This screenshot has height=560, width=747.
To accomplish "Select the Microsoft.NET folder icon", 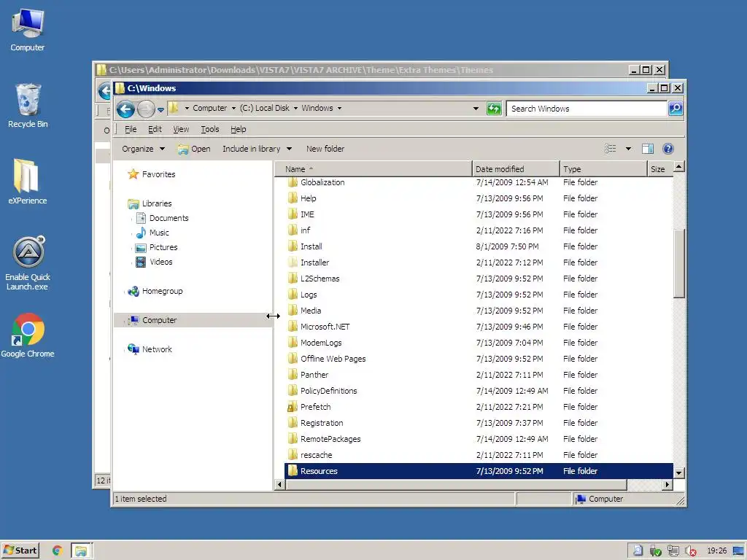I will pyautogui.click(x=293, y=327).
